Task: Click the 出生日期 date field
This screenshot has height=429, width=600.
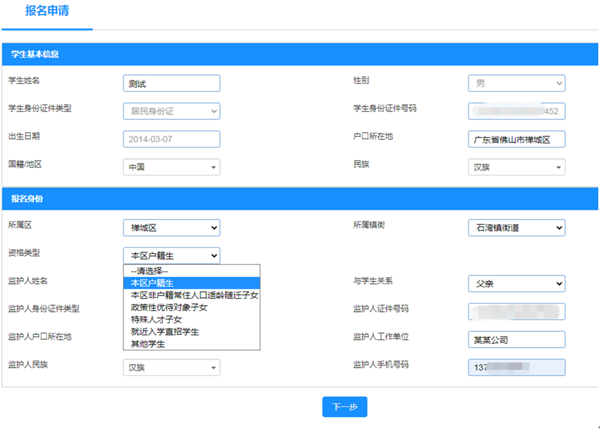Action: point(170,139)
